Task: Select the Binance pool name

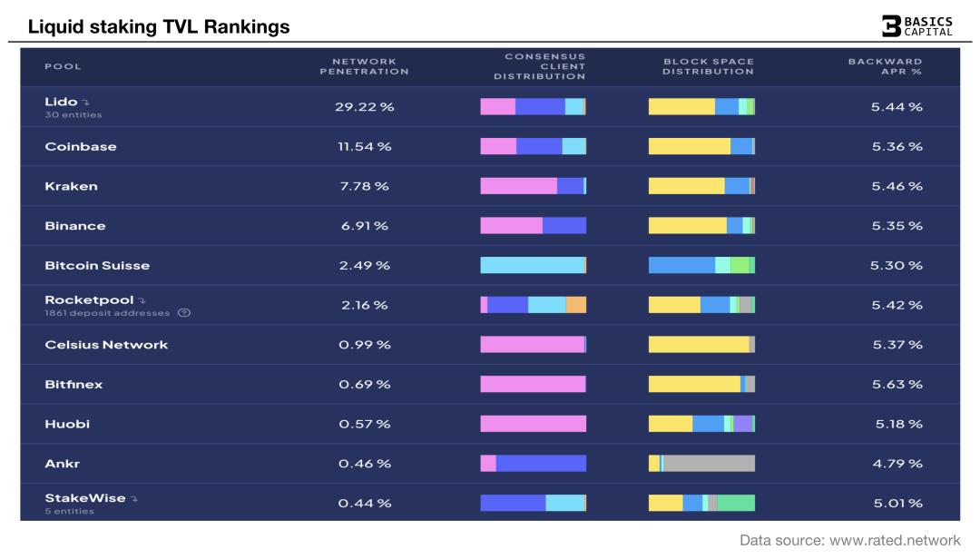Action: [x=75, y=226]
